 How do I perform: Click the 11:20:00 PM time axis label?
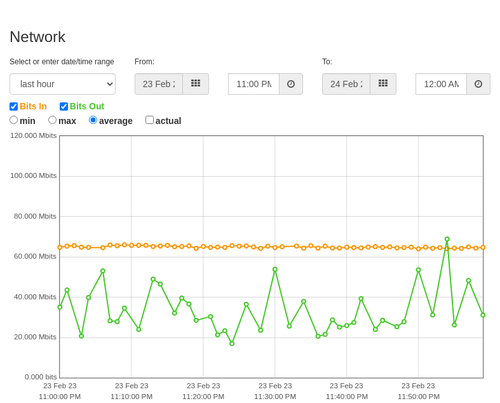point(203,397)
